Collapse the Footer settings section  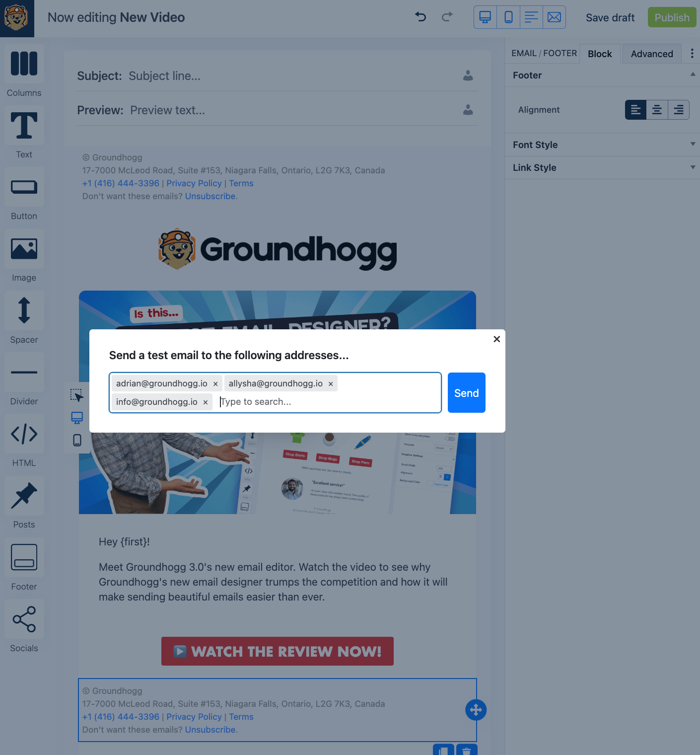(x=602, y=75)
